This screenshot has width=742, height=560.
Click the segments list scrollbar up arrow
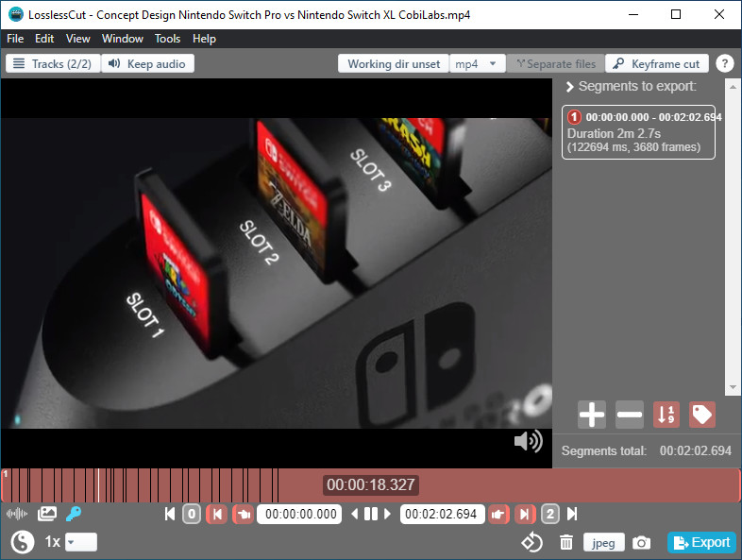pyautogui.click(x=733, y=87)
